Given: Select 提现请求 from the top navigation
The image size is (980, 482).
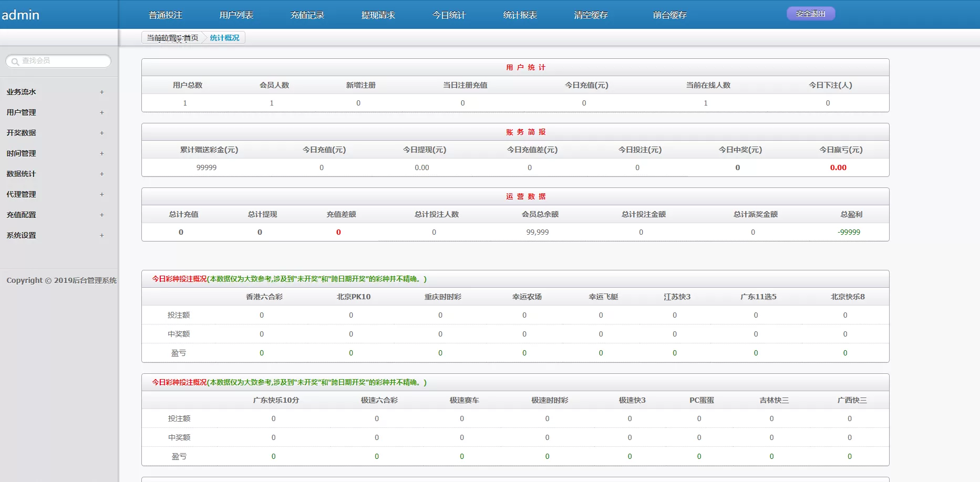Looking at the screenshot, I should pyautogui.click(x=378, y=15).
